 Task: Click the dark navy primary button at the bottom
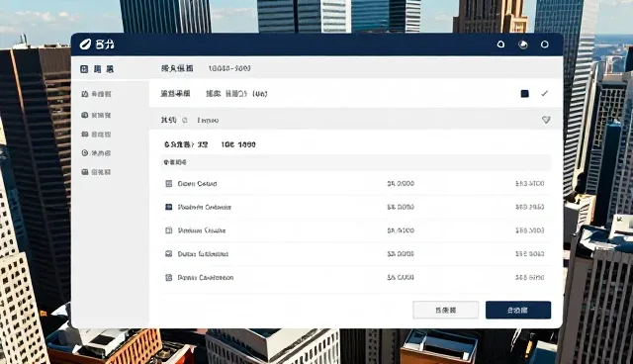point(518,310)
